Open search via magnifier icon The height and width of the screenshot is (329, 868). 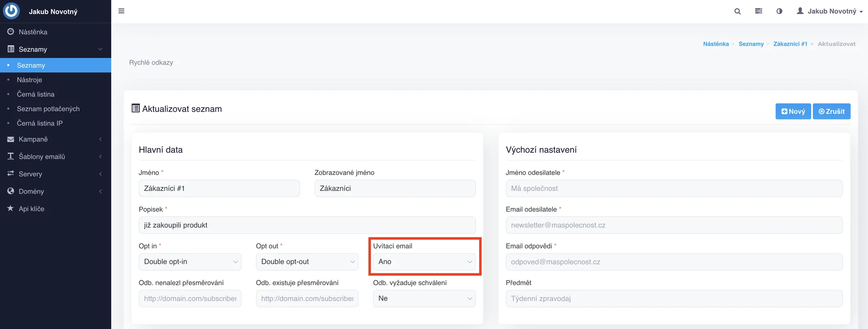tap(737, 11)
